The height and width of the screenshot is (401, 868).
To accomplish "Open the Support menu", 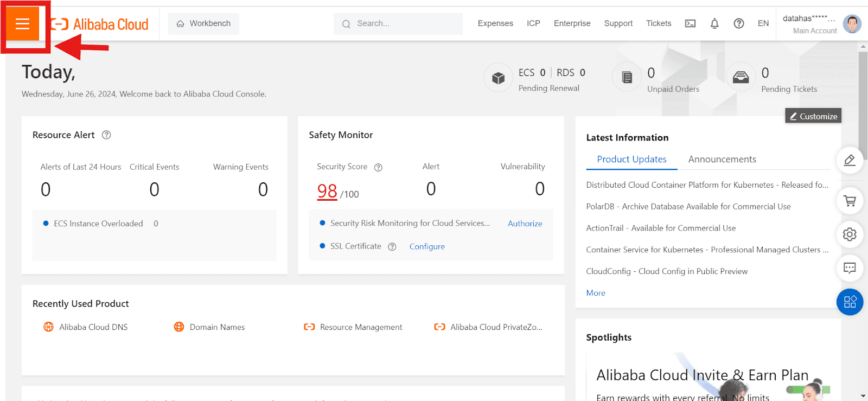I will coord(618,23).
